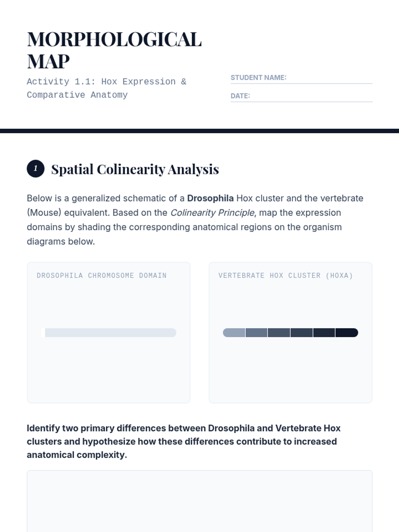The width and height of the screenshot is (399, 532).
Task: Click the Spatial Colinearity Analysis heading
Action: (135, 169)
